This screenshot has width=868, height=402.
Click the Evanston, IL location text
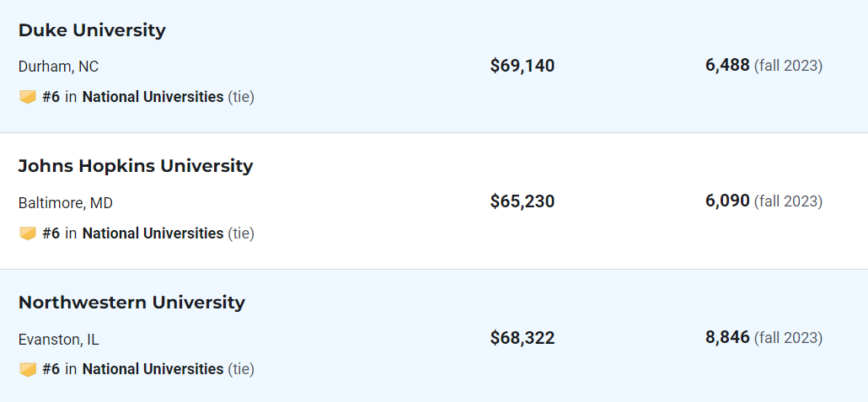(59, 340)
